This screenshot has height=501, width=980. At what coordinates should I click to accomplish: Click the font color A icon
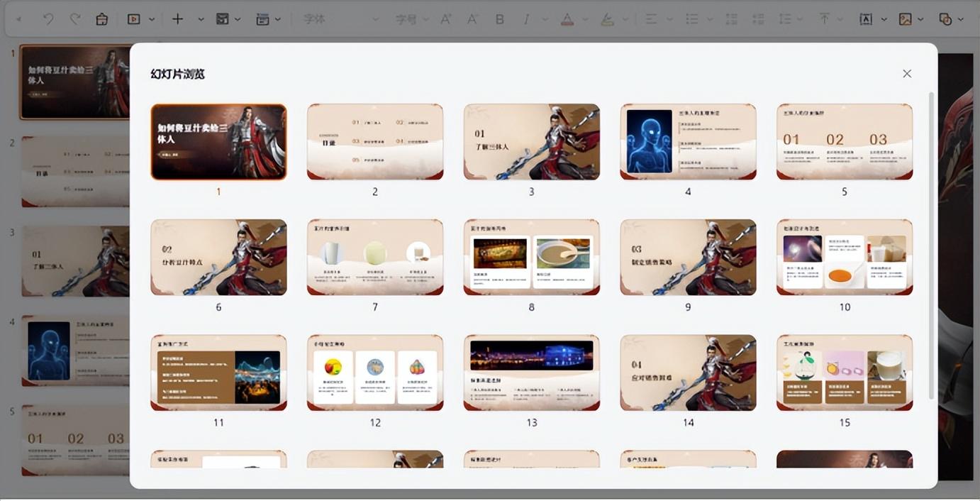(567, 19)
